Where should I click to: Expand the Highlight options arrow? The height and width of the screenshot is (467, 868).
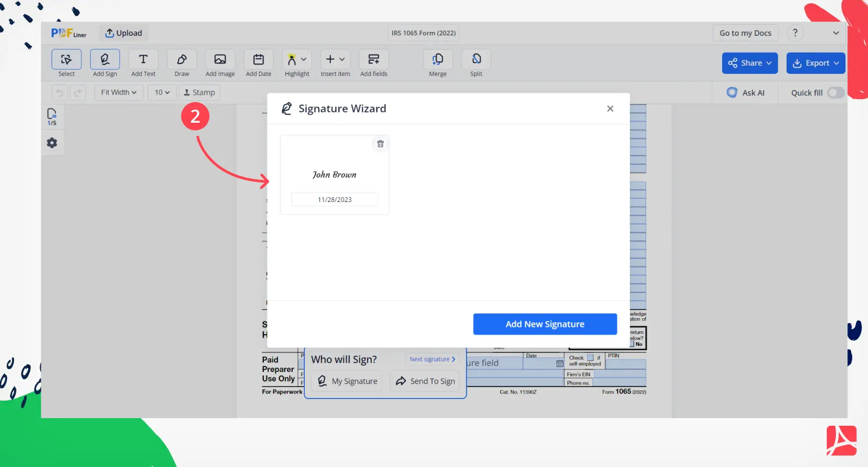click(304, 59)
